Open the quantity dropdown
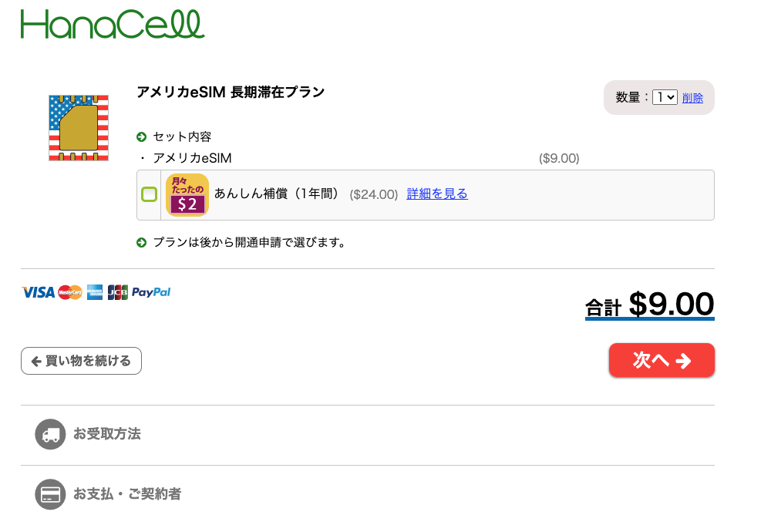 click(665, 98)
